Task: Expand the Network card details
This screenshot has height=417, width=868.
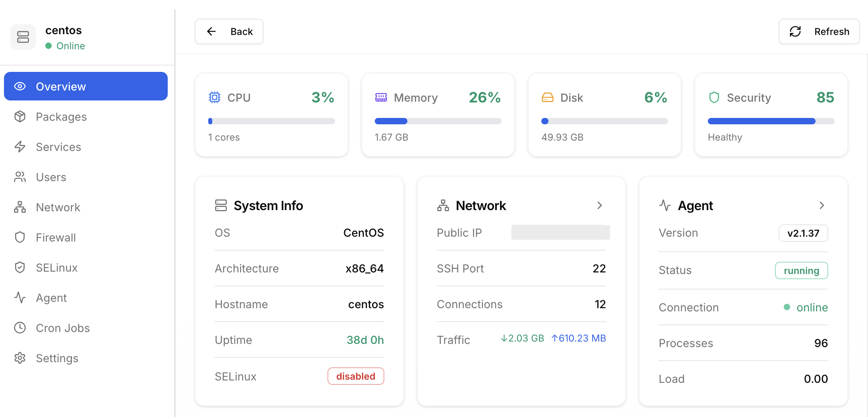Action: (x=599, y=205)
